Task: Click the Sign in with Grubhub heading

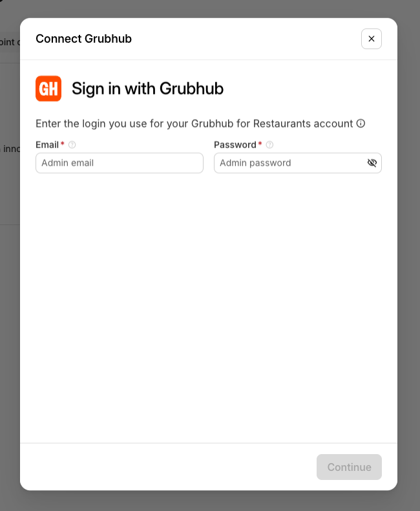Action: pyautogui.click(x=147, y=89)
